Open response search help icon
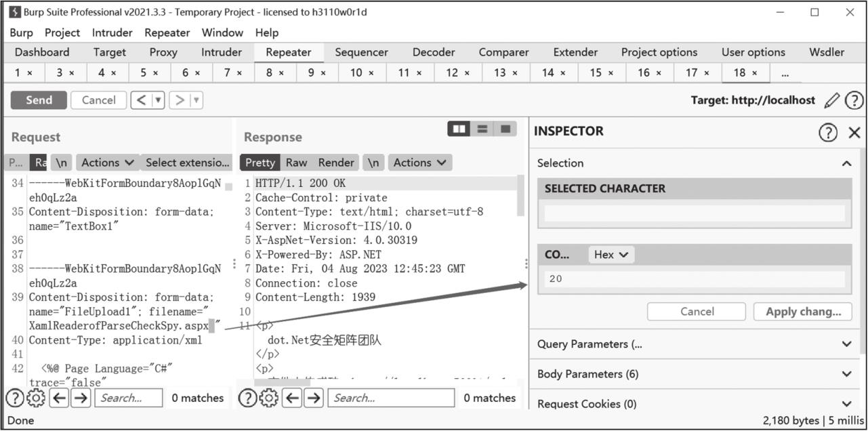 [249, 398]
